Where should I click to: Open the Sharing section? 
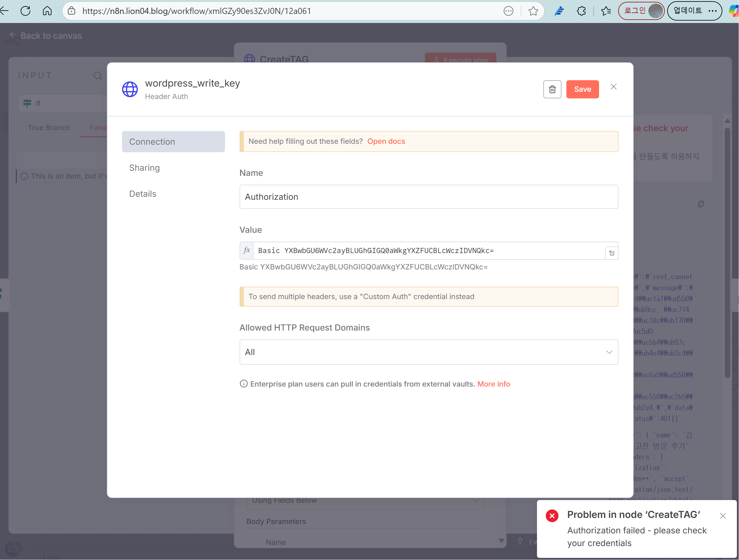click(x=144, y=168)
